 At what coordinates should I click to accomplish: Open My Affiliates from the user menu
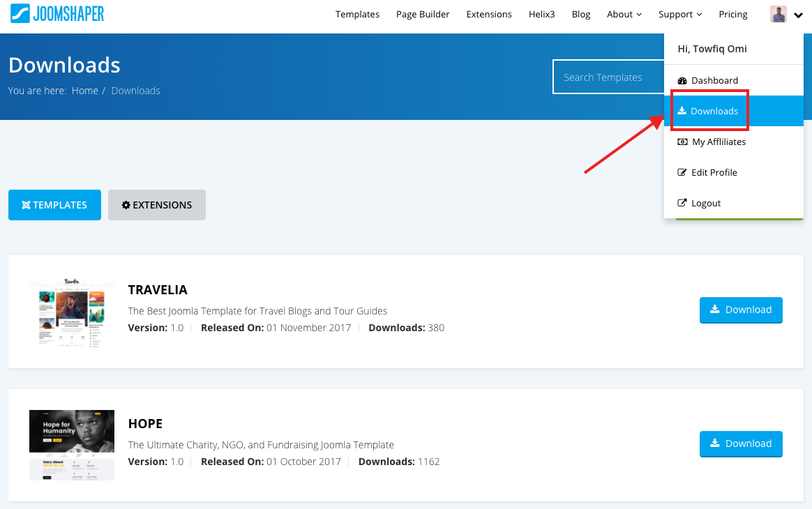coord(734,142)
